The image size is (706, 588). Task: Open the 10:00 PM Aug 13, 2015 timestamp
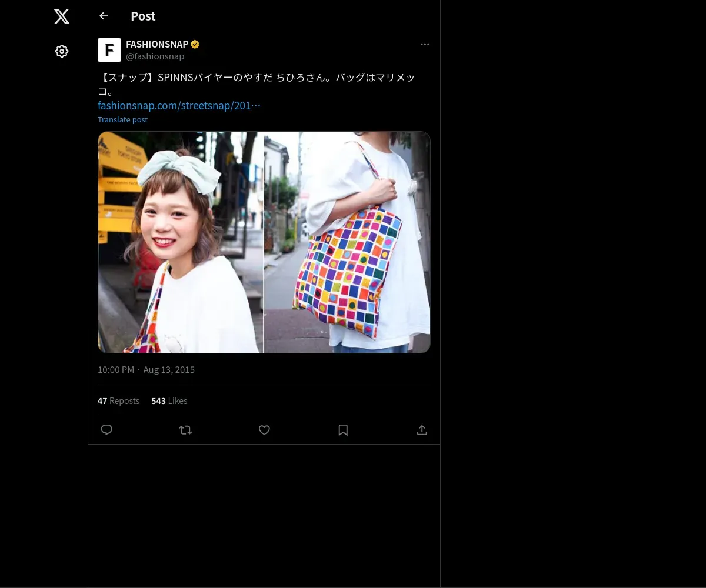146,370
